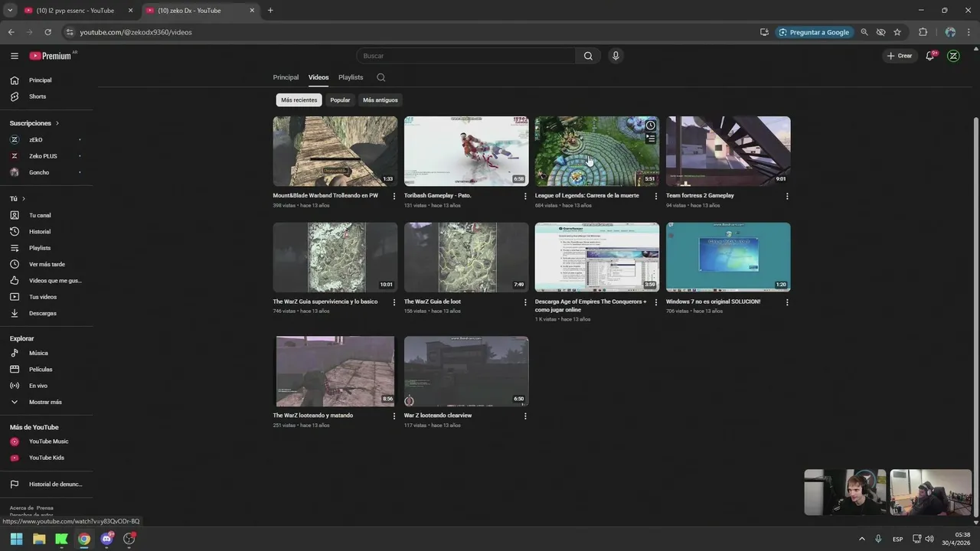
Task: Open the hamburger guide menu
Action: (15, 56)
